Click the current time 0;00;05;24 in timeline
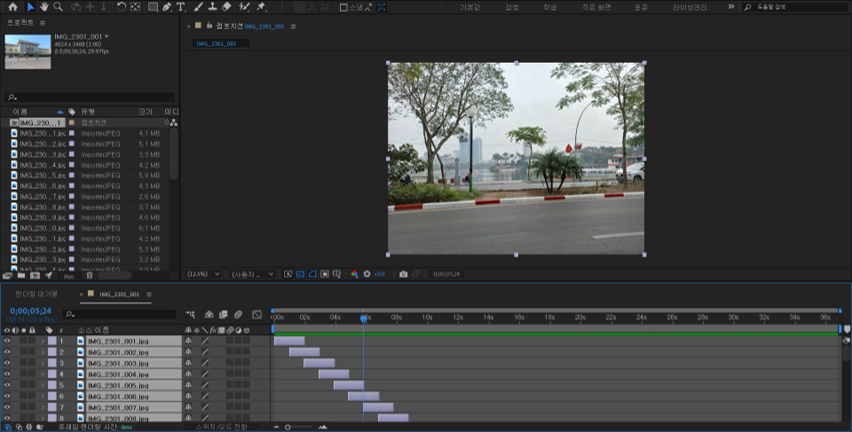 pyautogui.click(x=31, y=311)
